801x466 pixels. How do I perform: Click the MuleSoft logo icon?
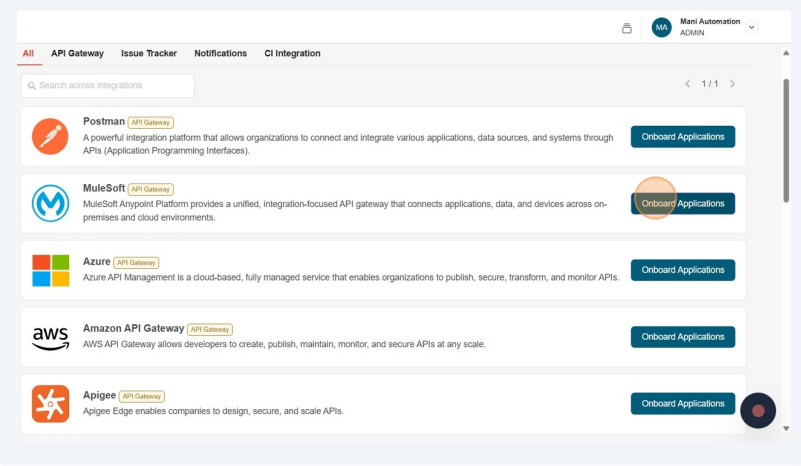tap(50, 203)
